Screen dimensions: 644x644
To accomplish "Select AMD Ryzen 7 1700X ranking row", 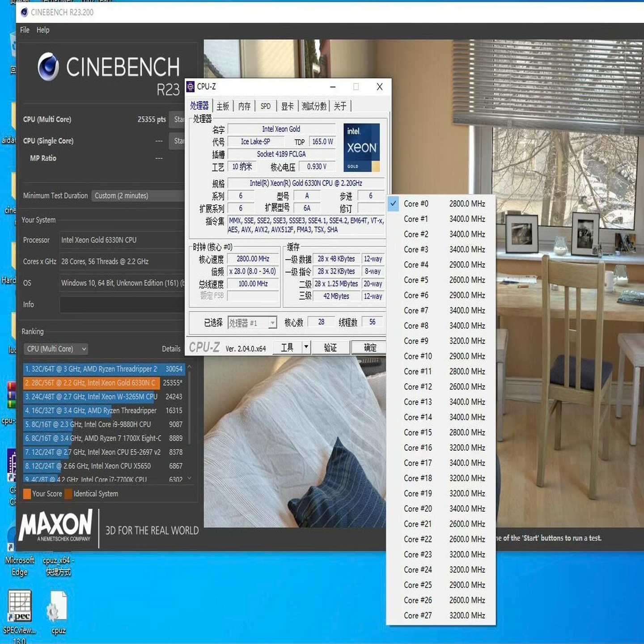I will pos(104,438).
